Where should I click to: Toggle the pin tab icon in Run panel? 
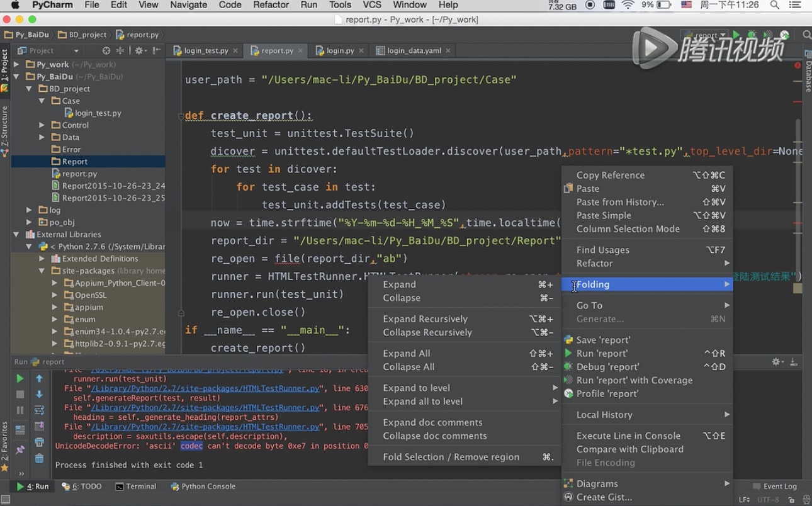click(x=20, y=450)
